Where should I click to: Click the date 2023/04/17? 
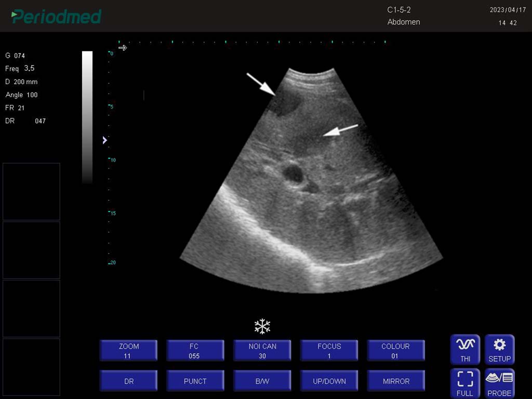[508, 10]
